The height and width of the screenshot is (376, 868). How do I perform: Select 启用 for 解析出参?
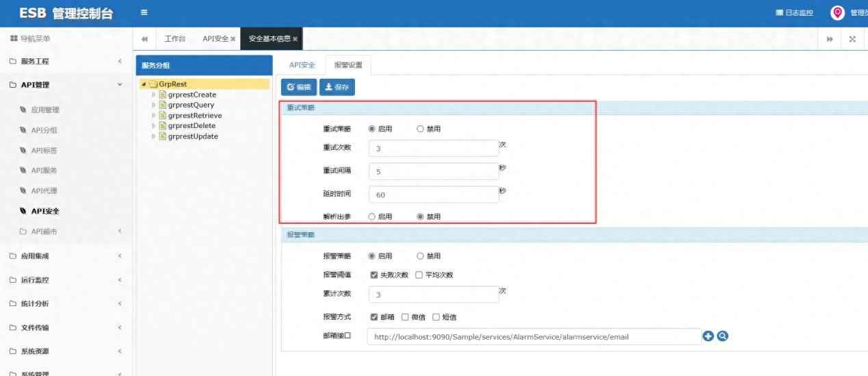372,216
